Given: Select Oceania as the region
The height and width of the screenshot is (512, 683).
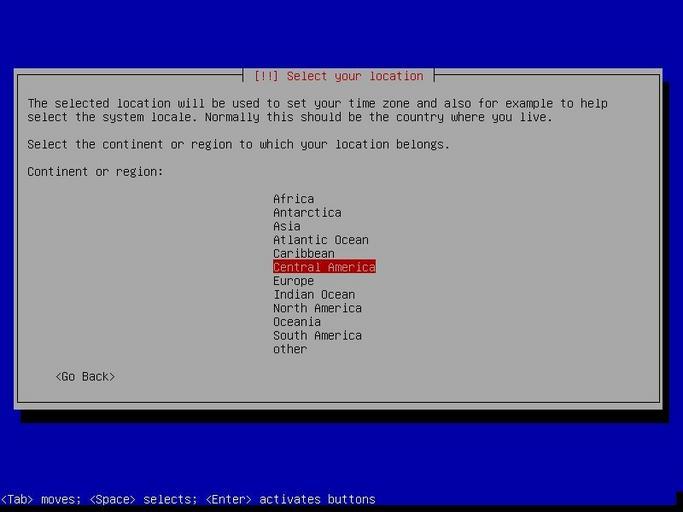Looking at the screenshot, I should 297,322.
